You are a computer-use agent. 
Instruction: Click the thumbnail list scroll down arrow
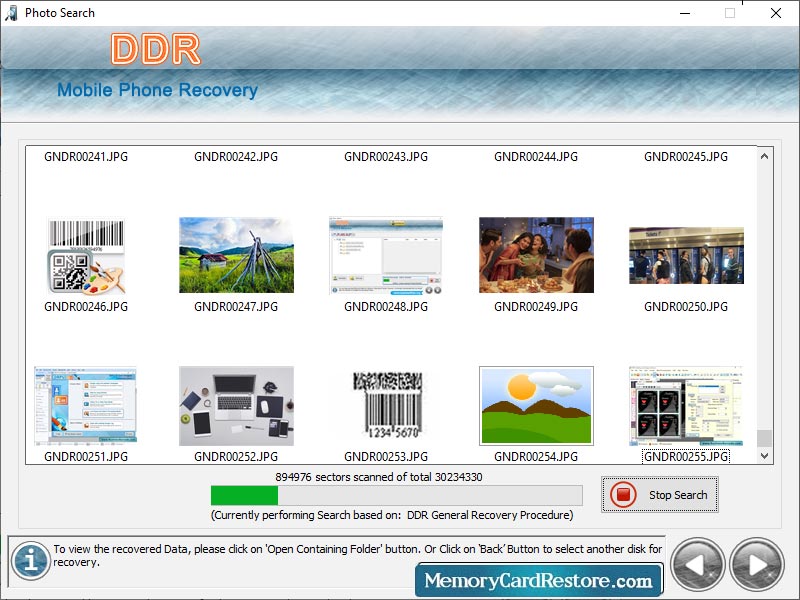764,456
